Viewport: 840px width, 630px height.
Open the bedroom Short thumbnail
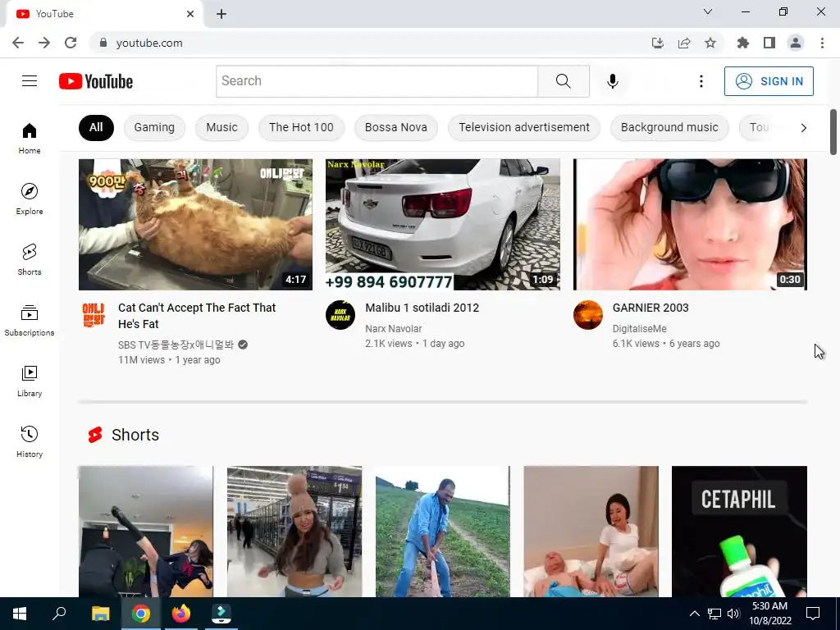(591, 532)
